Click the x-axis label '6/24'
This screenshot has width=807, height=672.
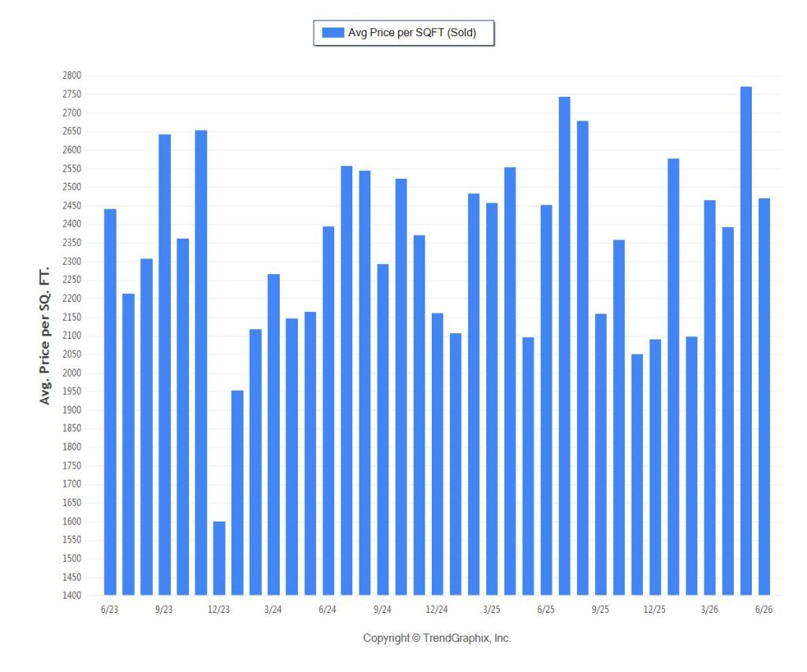click(327, 609)
